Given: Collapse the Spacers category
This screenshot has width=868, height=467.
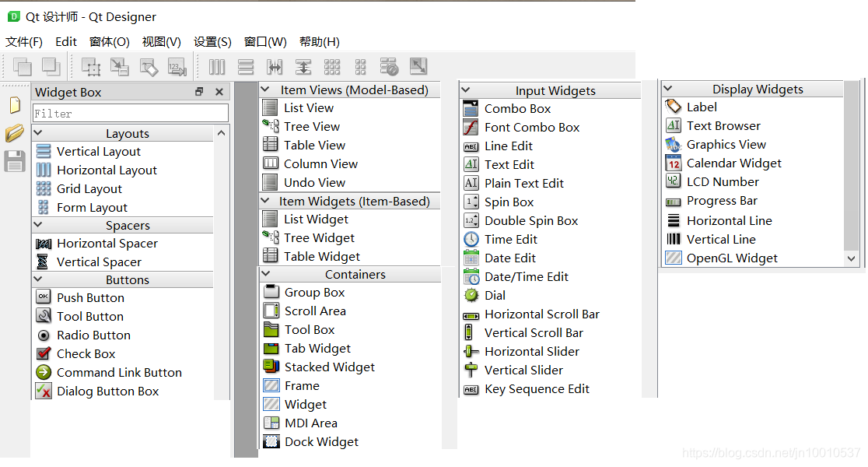Looking at the screenshot, I should click(x=38, y=224).
